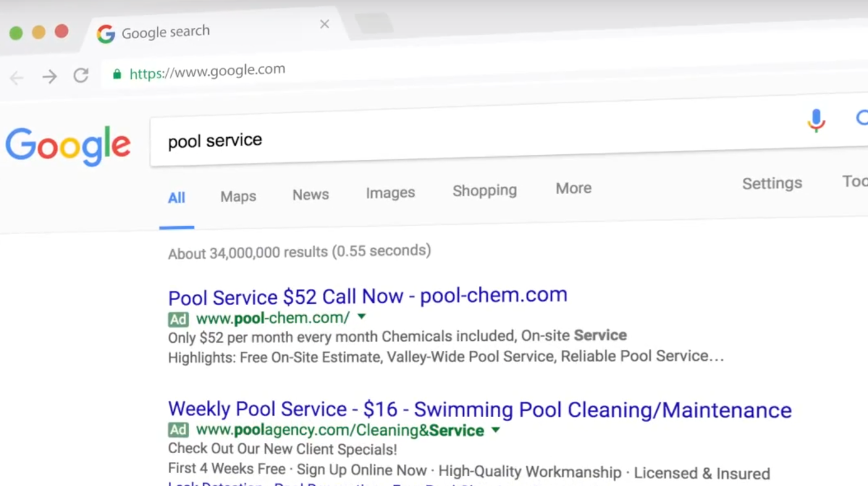
Task: Click the browser back arrow
Action: point(17,77)
